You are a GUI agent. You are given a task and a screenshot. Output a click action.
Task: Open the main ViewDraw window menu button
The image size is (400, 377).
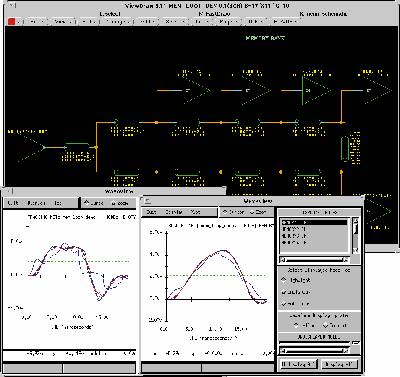click(11, 5)
